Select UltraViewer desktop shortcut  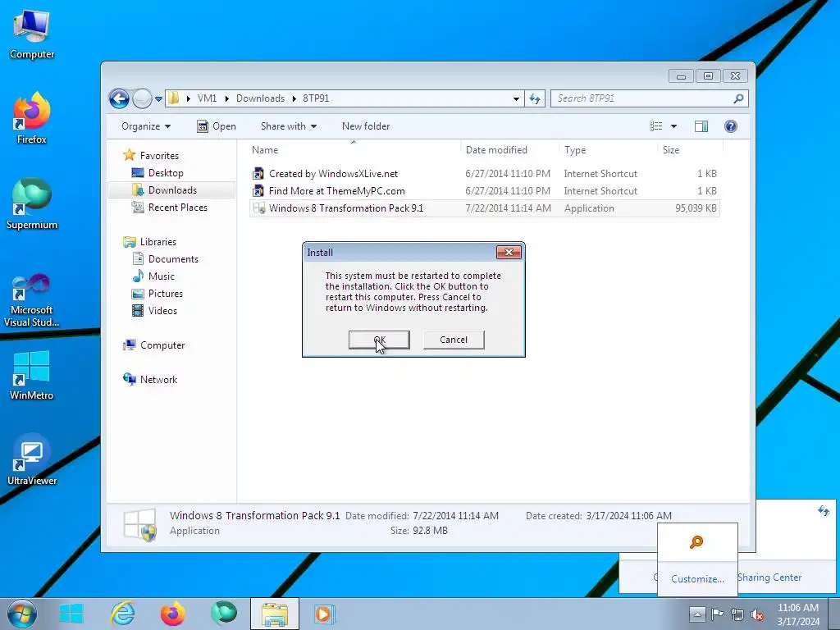click(32, 459)
